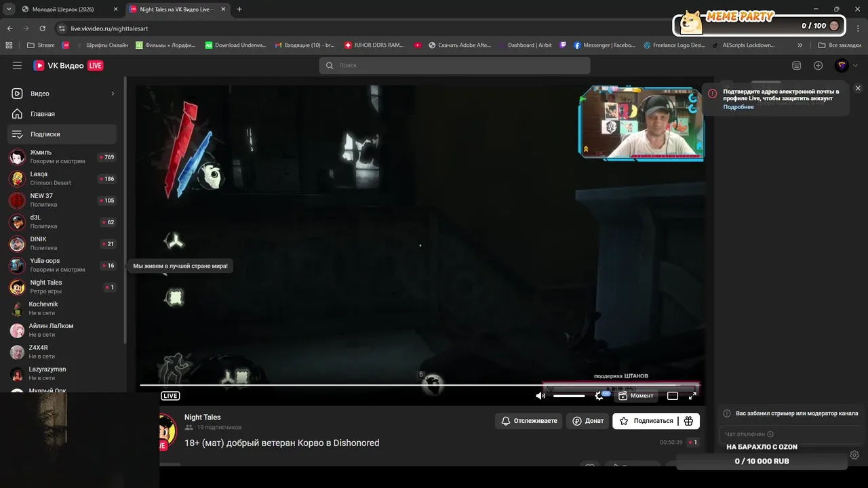Screen dimensions: 868x488
Task: Open the hamburger navigation menu
Action: coord(17,66)
